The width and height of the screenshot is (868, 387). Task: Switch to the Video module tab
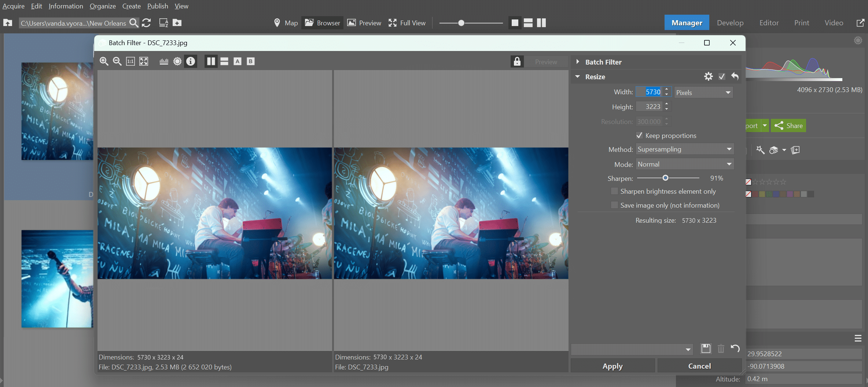click(834, 23)
